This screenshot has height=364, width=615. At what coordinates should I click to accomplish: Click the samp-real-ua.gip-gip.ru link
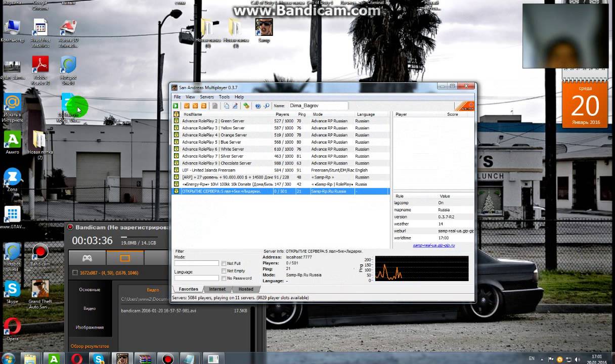coord(433,245)
